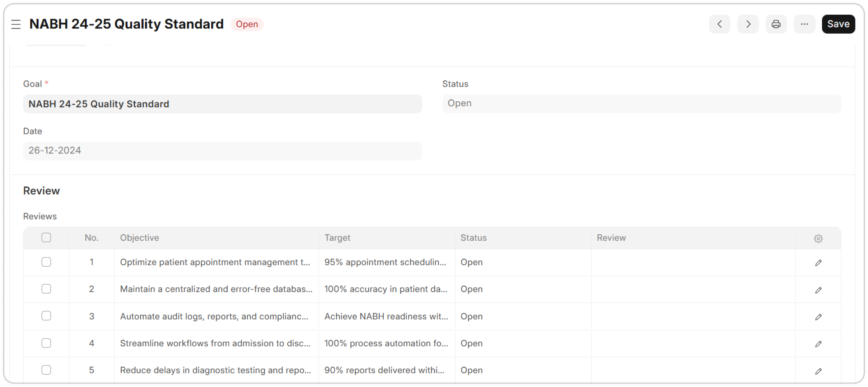Click Status cell of review row 2
Image resolution: width=868 pixels, height=387 pixels.
pyautogui.click(x=522, y=289)
